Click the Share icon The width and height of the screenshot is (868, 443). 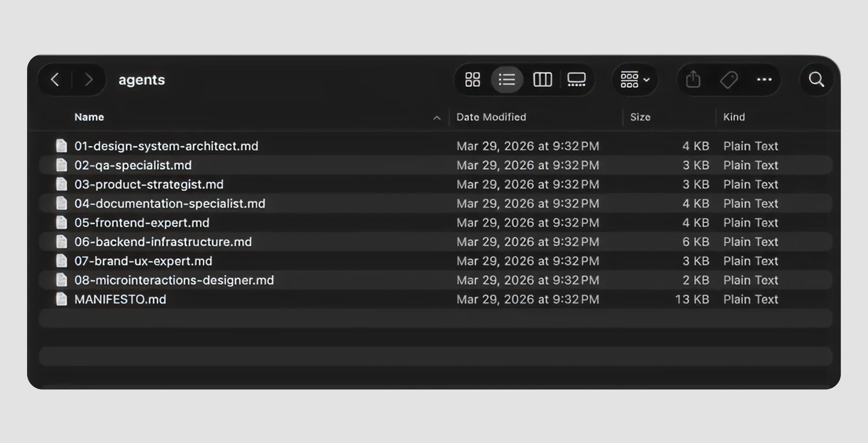tap(693, 80)
